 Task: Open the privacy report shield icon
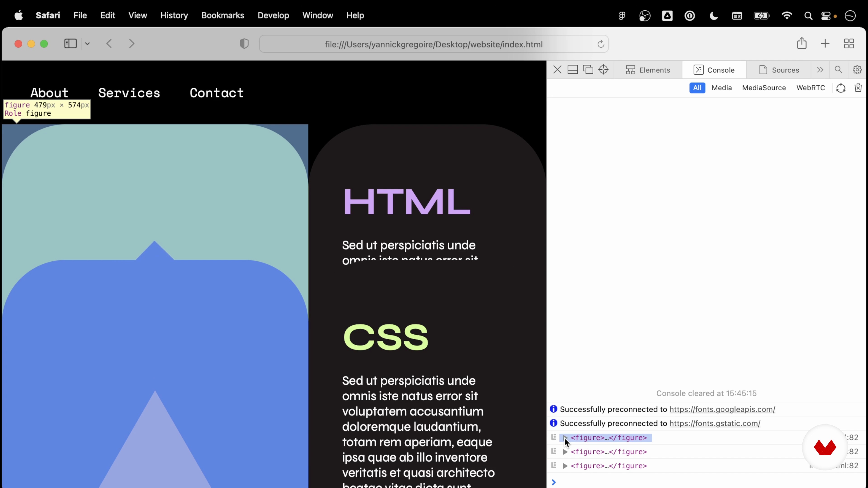pyautogui.click(x=244, y=44)
